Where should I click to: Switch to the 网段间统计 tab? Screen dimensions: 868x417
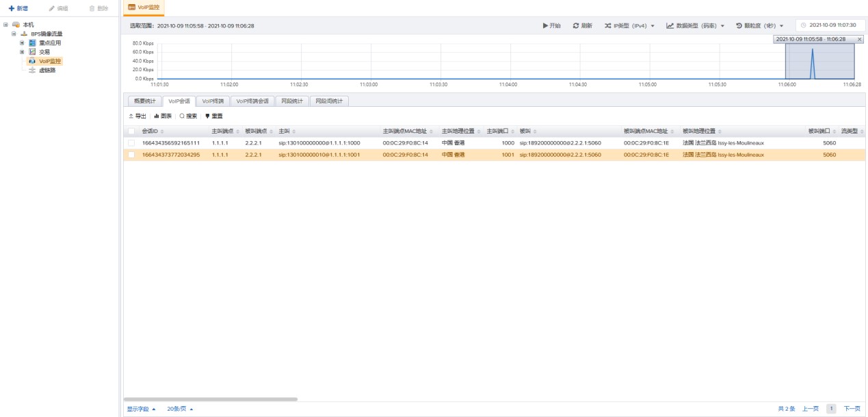330,101
